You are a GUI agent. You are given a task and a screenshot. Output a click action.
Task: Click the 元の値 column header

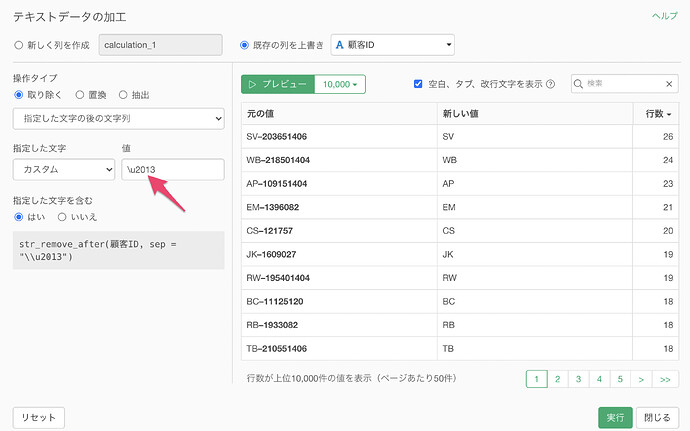[339, 114]
